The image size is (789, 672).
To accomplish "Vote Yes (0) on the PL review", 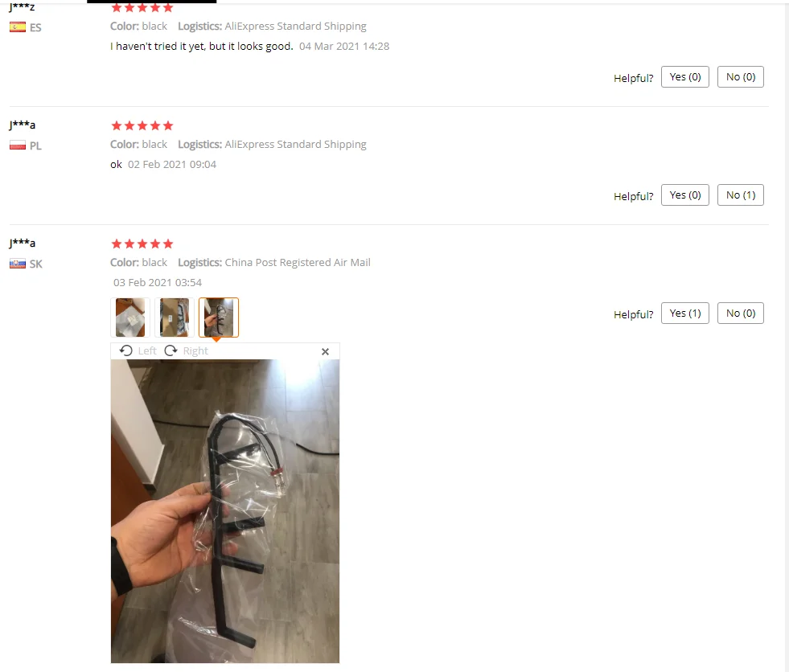I will [684, 195].
